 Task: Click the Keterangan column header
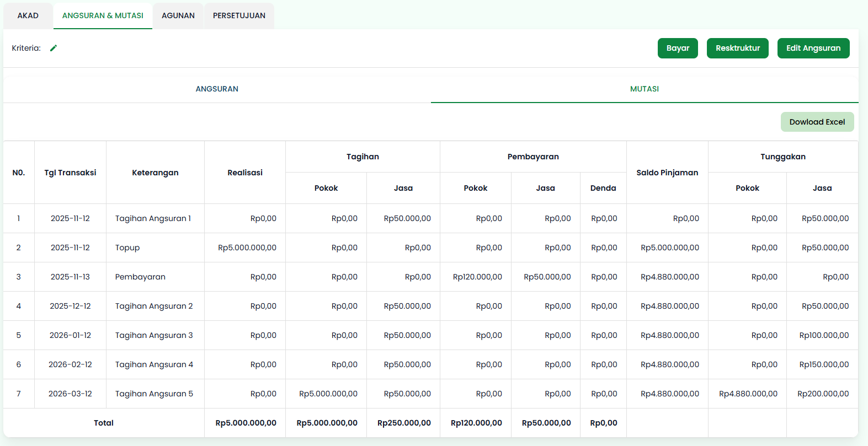(x=155, y=173)
